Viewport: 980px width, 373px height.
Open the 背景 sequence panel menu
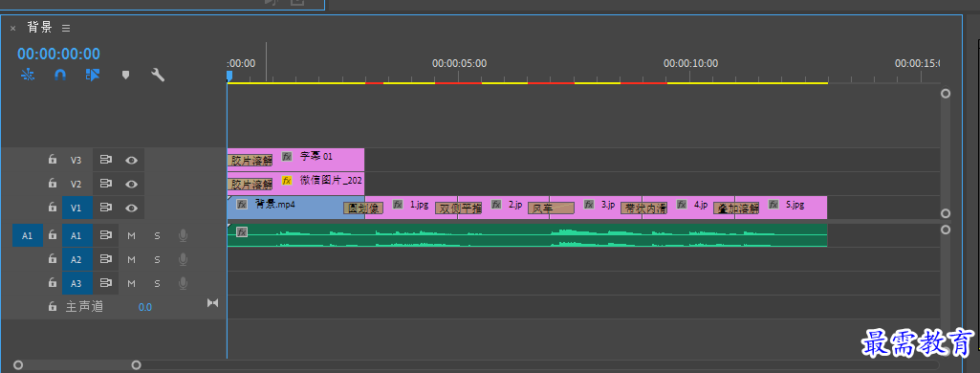tap(66, 28)
